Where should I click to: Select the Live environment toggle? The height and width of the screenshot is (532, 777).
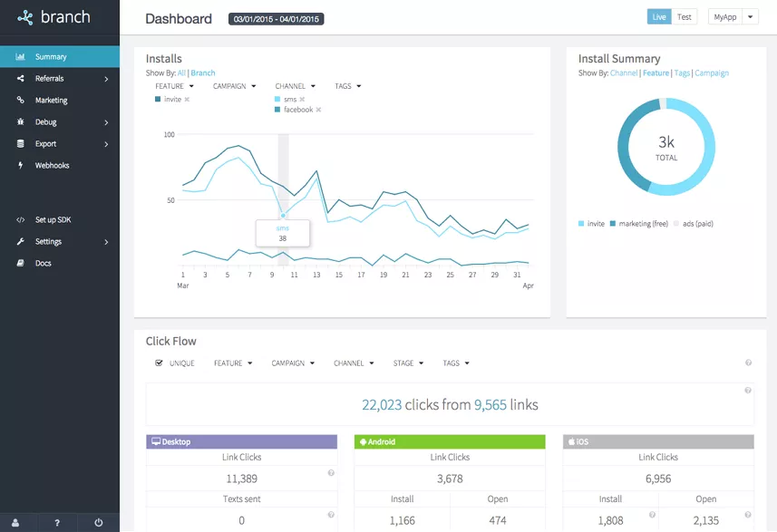tap(659, 17)
